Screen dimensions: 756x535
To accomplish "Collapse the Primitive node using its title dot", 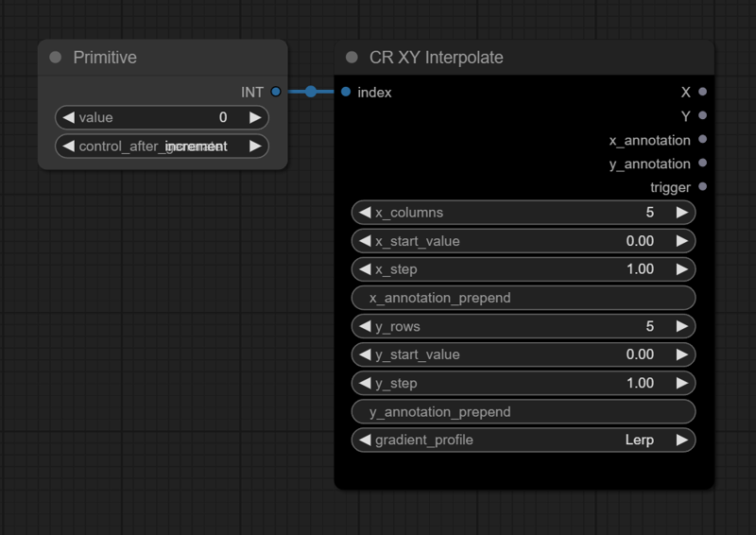I will [56, 58].
